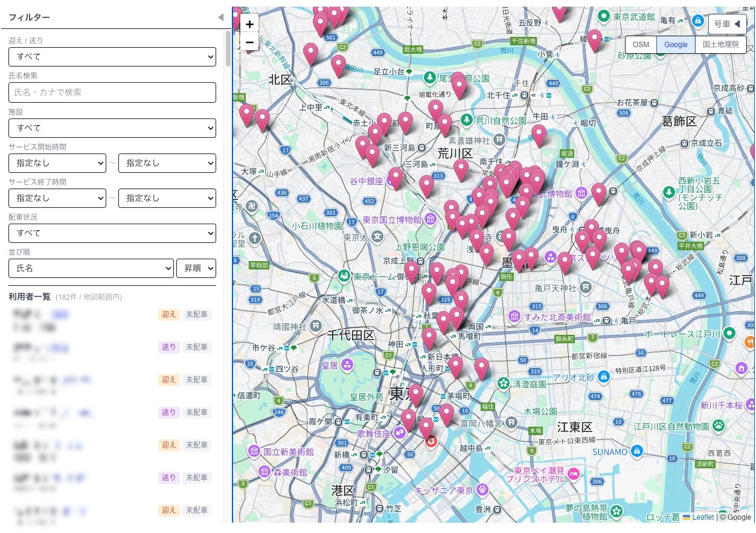Zoom out with the minus button
Viewport: 756px width, 533px height.
249,42
